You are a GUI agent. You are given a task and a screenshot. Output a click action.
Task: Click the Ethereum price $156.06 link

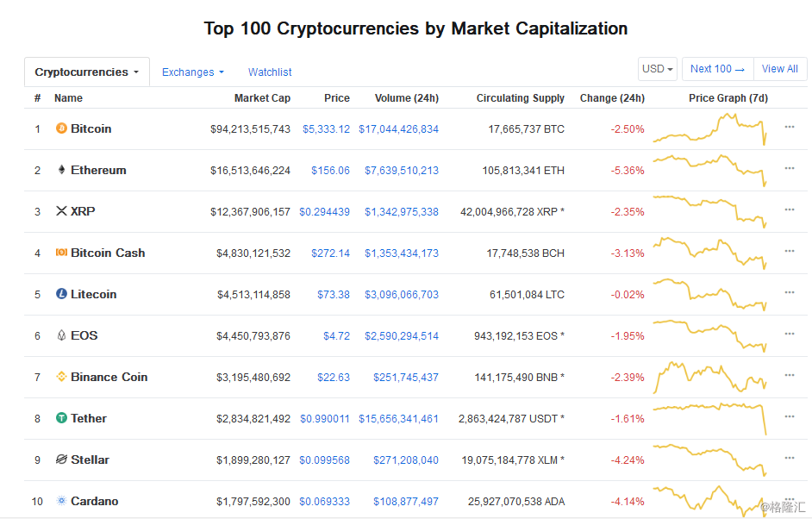[330, 171]
